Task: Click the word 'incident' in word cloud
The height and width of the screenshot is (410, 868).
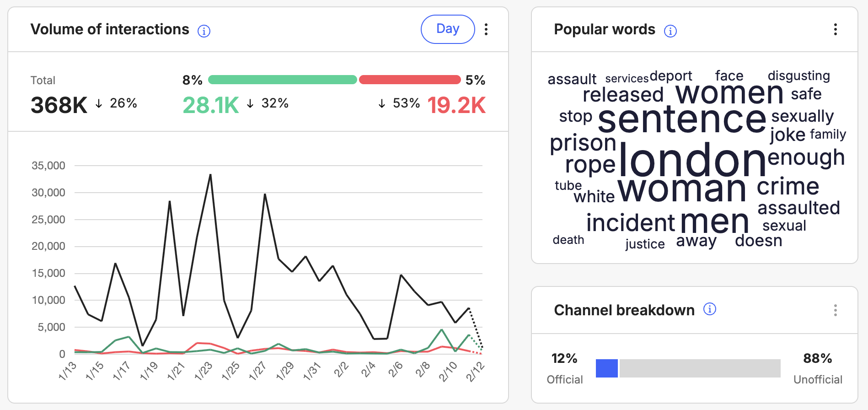Action: point(630,223)
